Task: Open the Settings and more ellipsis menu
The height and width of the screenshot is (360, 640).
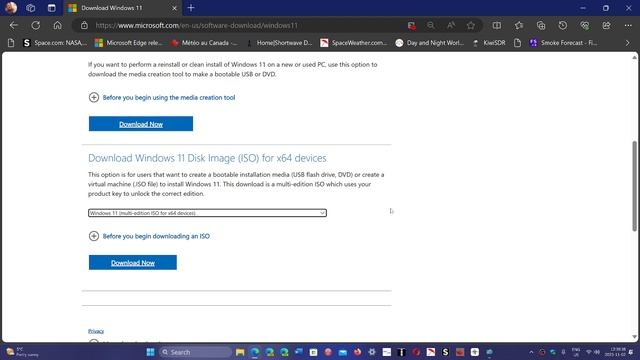Action: click(x=628, y=25)
